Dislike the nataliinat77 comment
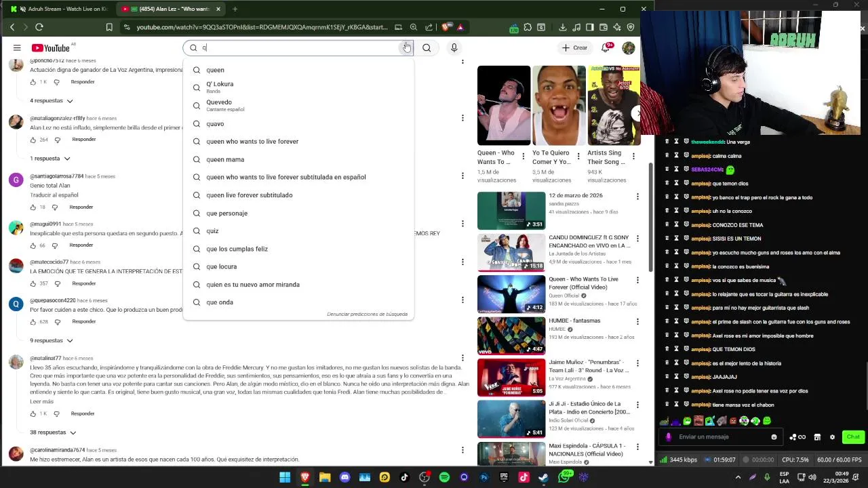Image resolution: width=868 pixels, height=488 pixels. (x=56, y=413)
